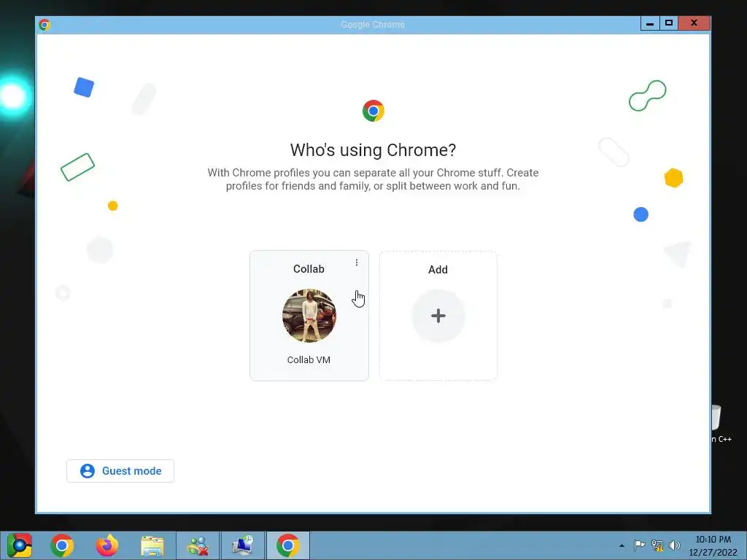
Task: Open File Explorer from the taskbar
Action: tap(152, 545)
